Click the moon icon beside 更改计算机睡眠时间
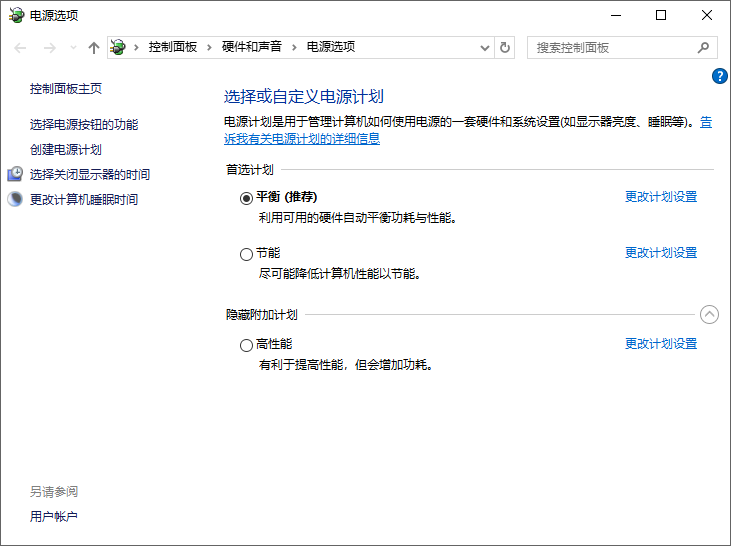731x546 pixels. (15, 199)
